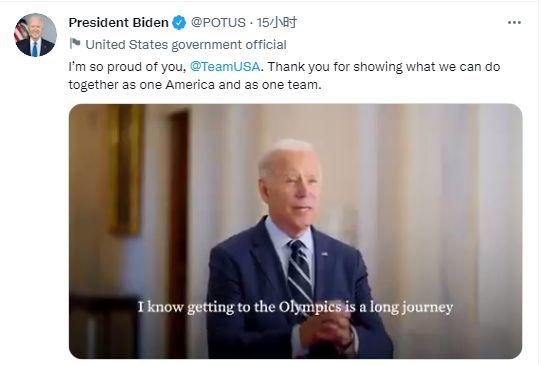Viewport: 542px width, 365px height.
Task: Click the United States government official label
Action: (186, 45)
